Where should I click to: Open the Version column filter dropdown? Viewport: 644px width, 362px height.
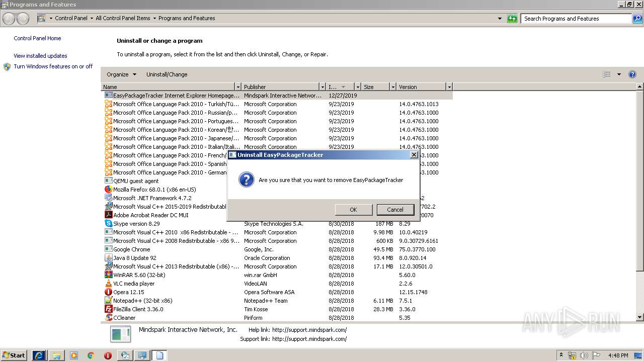coord(449,87)
